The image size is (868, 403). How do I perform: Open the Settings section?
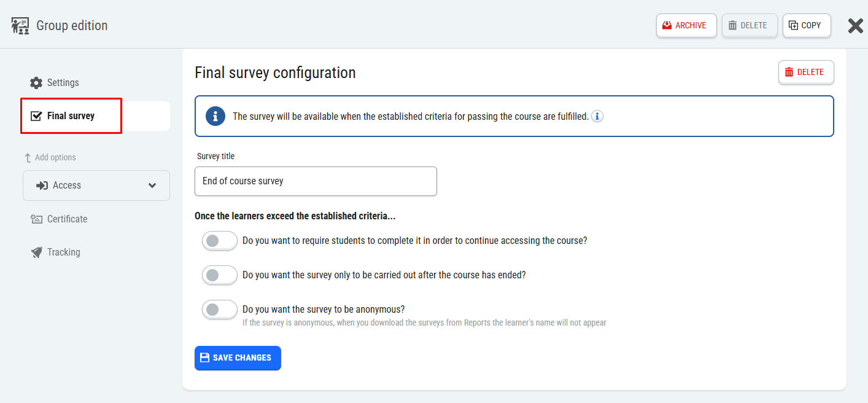(x=63, y=83)
